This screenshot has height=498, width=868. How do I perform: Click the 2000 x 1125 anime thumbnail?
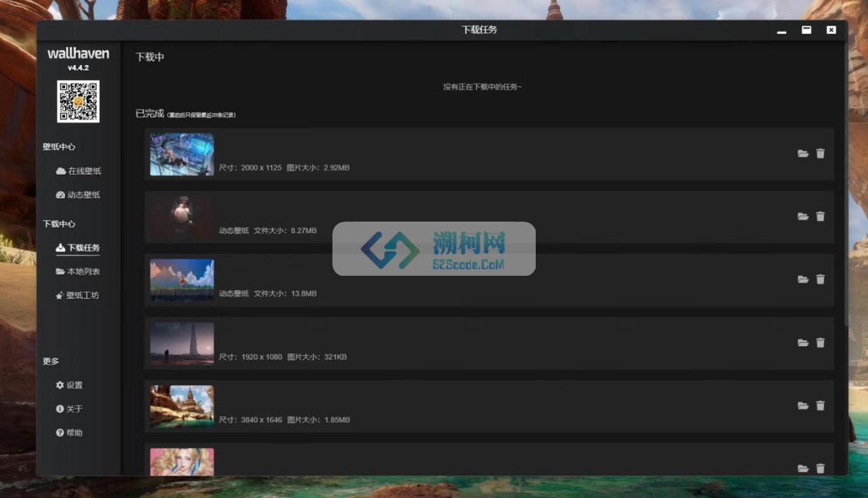[x=182, y=154]
